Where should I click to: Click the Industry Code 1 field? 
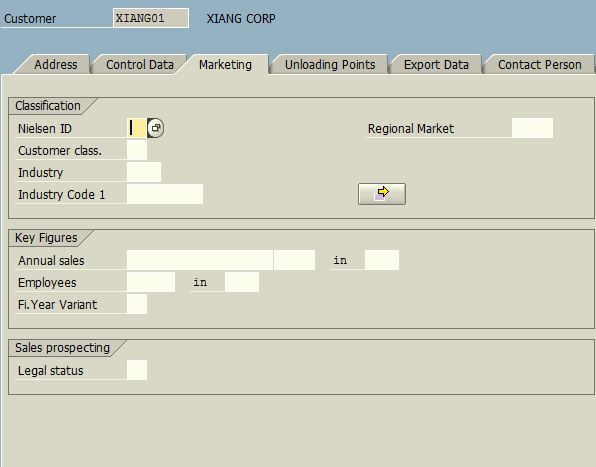[x=165, y=194]
